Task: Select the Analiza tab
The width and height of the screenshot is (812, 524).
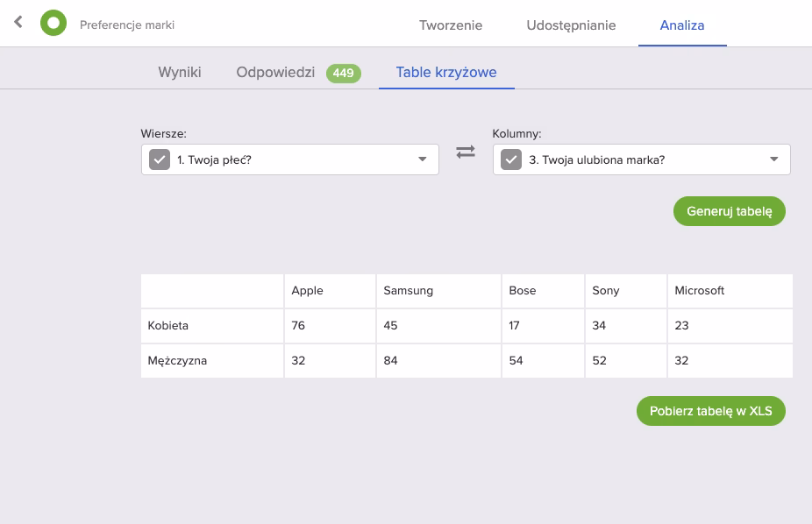Action: (x=682, y=25)
